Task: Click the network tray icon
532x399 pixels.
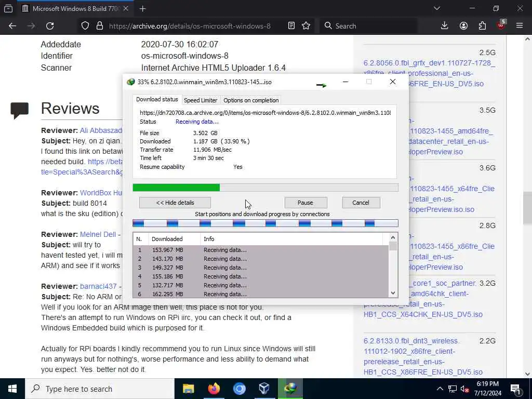Action: click(x=453, y=389)
